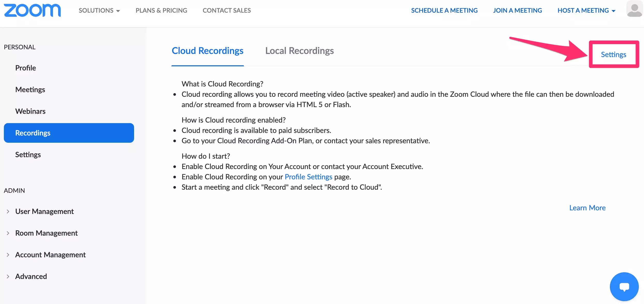This screenshot has height=304, width=644.
Task: Click 'How do I start?' heading
Action: point(206,156)
